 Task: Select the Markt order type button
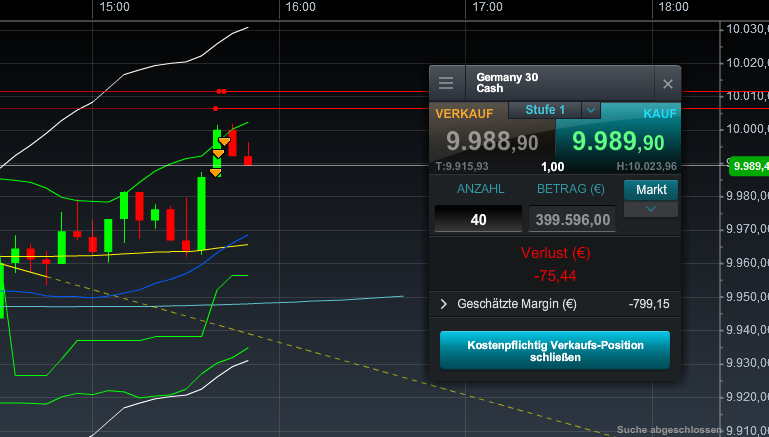coord(651,190)
